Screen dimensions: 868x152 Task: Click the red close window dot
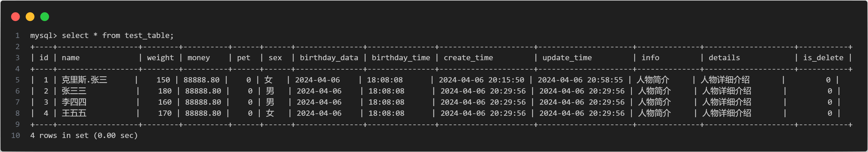tap(15, 17)
